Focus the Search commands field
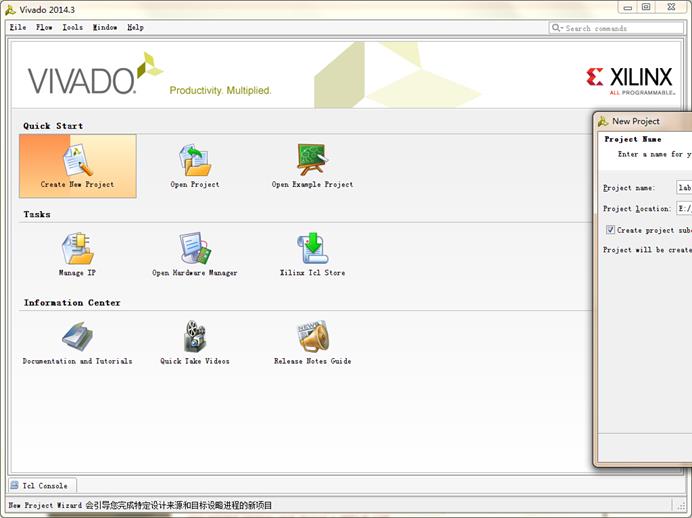Screen dimensions: 692x518 point(616,28)
